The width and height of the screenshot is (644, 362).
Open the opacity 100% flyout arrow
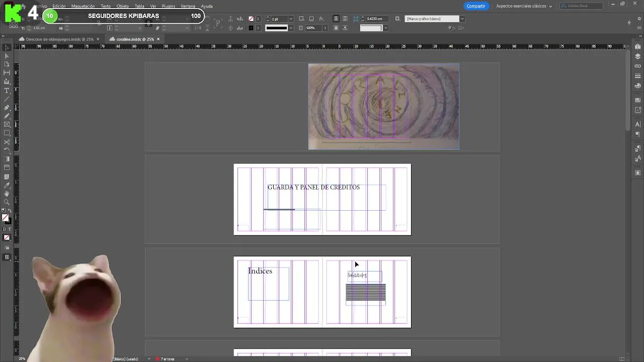click(x=325, y=28)
